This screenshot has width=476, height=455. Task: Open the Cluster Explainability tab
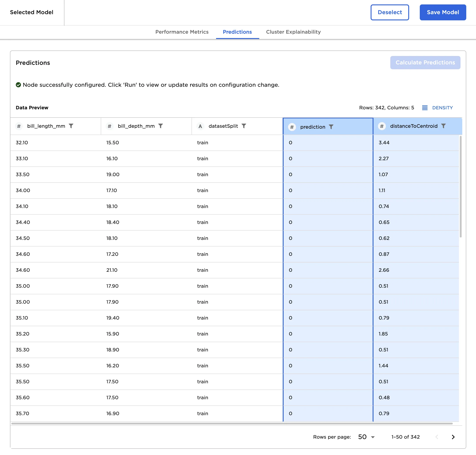[293, 32]
